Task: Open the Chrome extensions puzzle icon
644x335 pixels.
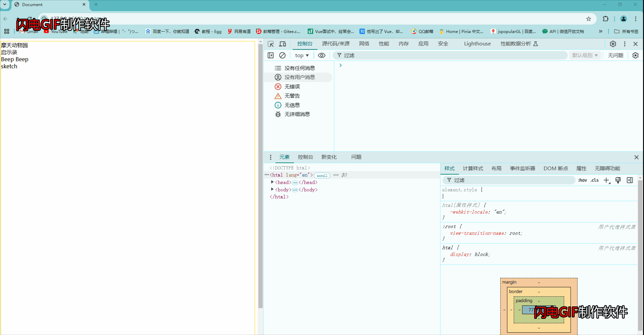Action: click(x=606, y=19)
